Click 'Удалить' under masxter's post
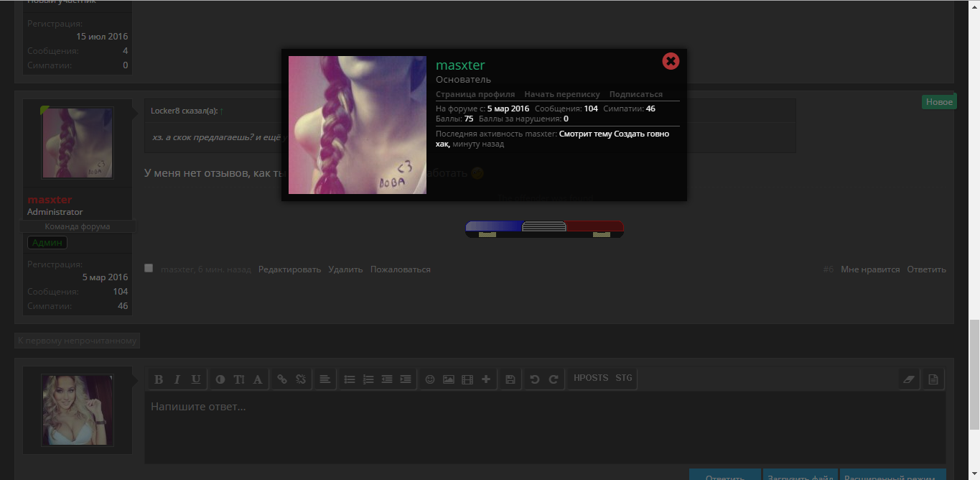980x480 pixels. (x=345, y=269)
